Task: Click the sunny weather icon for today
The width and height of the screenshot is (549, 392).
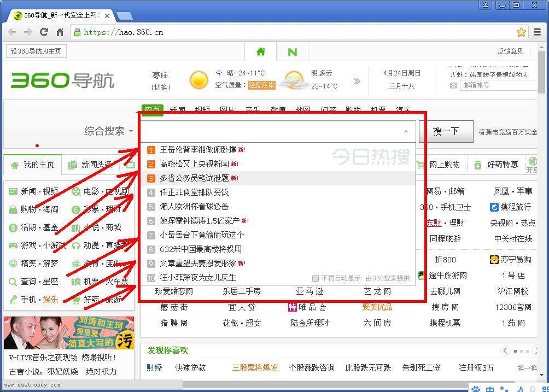Action: pos(199,79)
